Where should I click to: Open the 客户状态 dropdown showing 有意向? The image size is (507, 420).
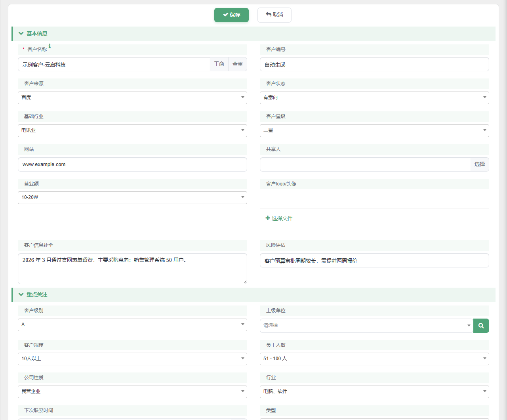[x=374, y=98]
